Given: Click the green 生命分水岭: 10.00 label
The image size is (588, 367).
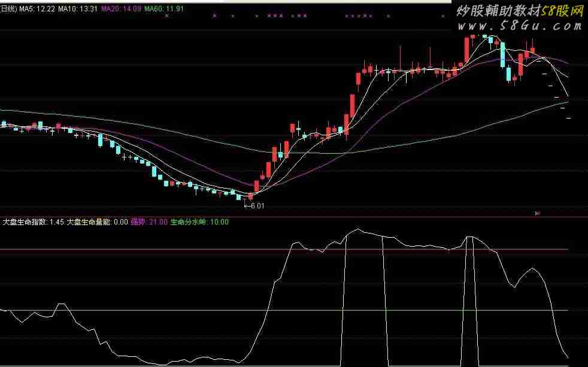Looking at the screenshot, I should pyautogui.click(x=199, y=222).
